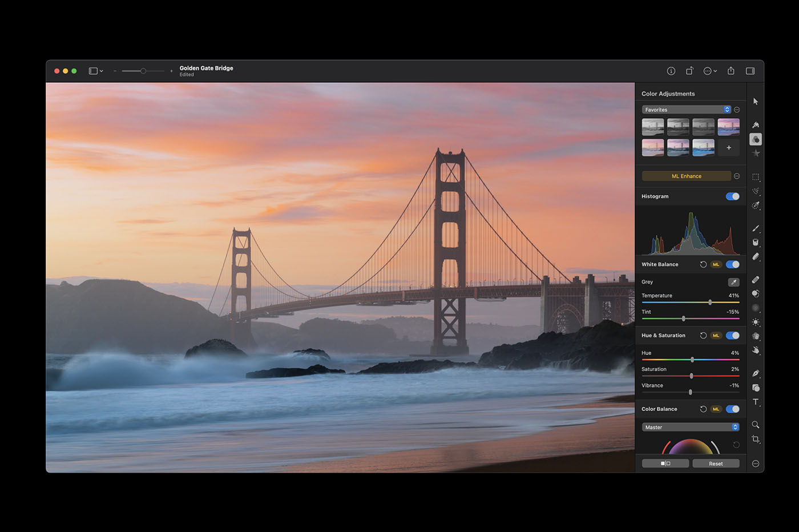Screen dimensions: 799x532
Task: Toggle the White Balance switch
Action: pos(733,264)
